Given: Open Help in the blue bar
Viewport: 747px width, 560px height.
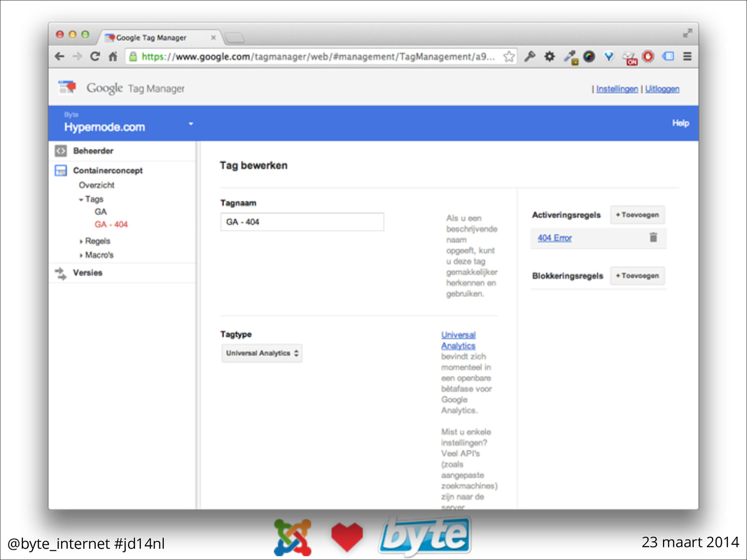Looking at the screenshot, I should (x=681, y=123).
